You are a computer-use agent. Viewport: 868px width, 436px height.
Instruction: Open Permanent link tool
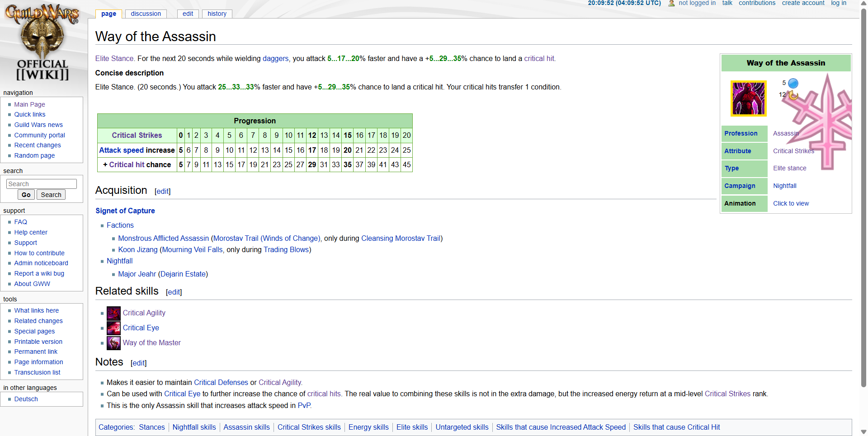click(x=36, y=352)
